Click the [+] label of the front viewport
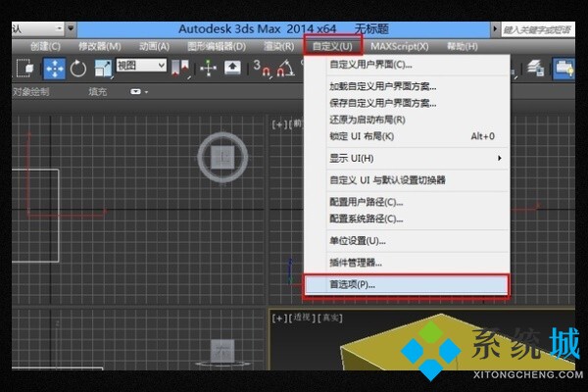Screen dimensions: 588x392 279,124
